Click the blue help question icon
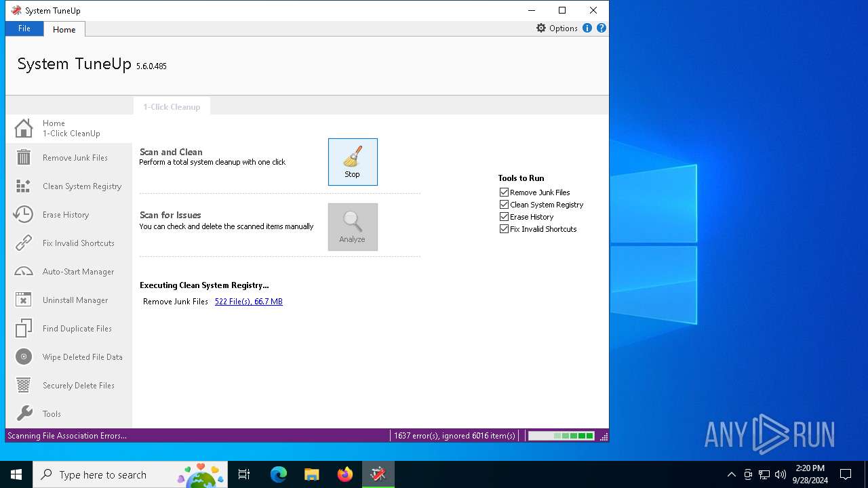The image size is (868, 488). point(601,28)
